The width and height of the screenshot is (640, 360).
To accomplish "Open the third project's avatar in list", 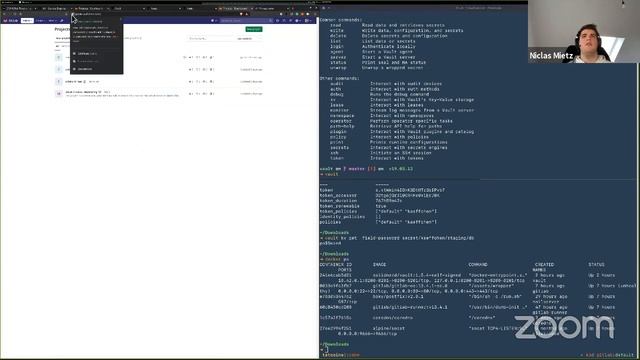I will coord(58,82).
